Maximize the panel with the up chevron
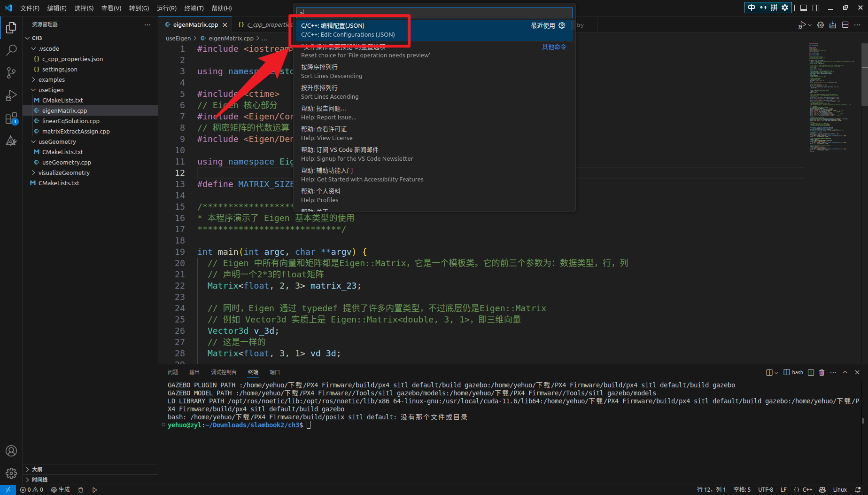Screen dimensions: 868x495 pyautogui.click(x=845, y=372)
